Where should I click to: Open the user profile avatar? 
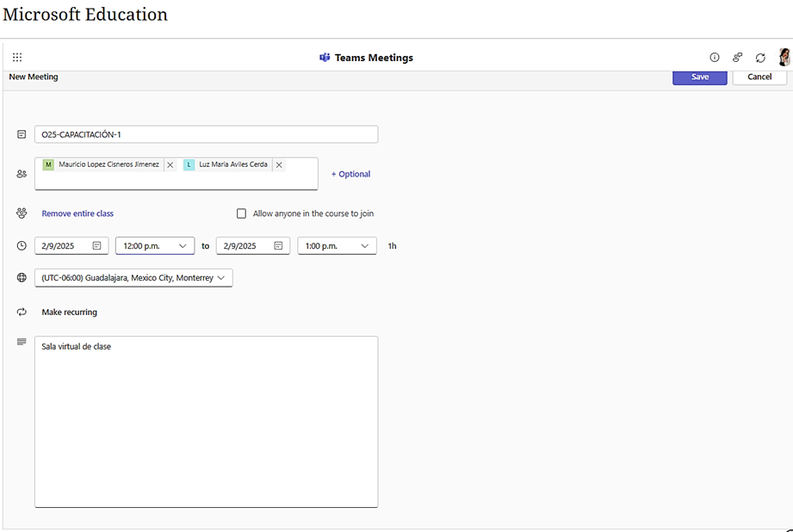(x=784, y=57)
